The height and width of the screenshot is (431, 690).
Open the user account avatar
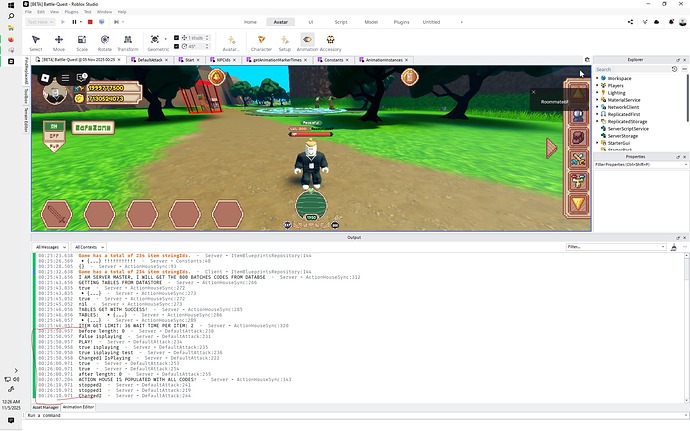click(683, 22)
